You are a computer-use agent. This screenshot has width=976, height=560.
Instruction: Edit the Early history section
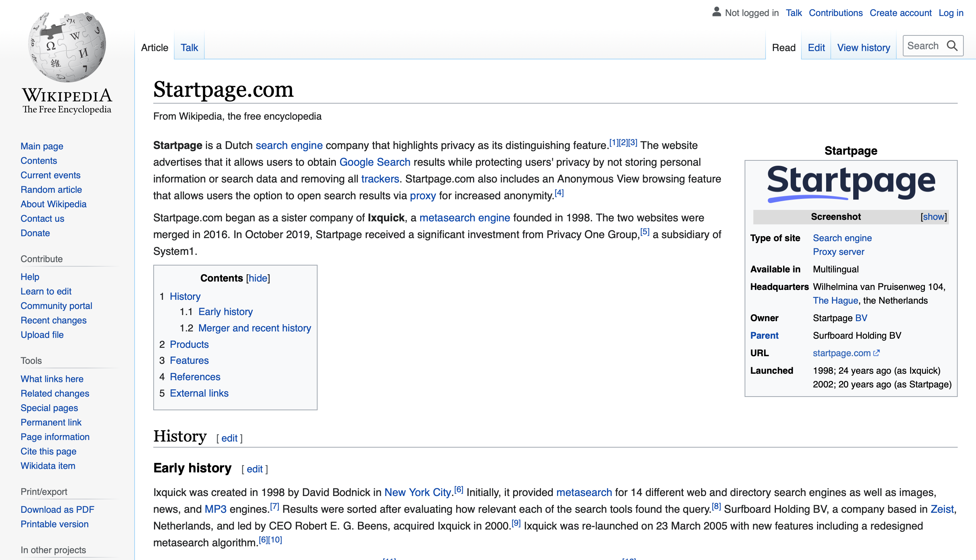click(x=254, y=469)
